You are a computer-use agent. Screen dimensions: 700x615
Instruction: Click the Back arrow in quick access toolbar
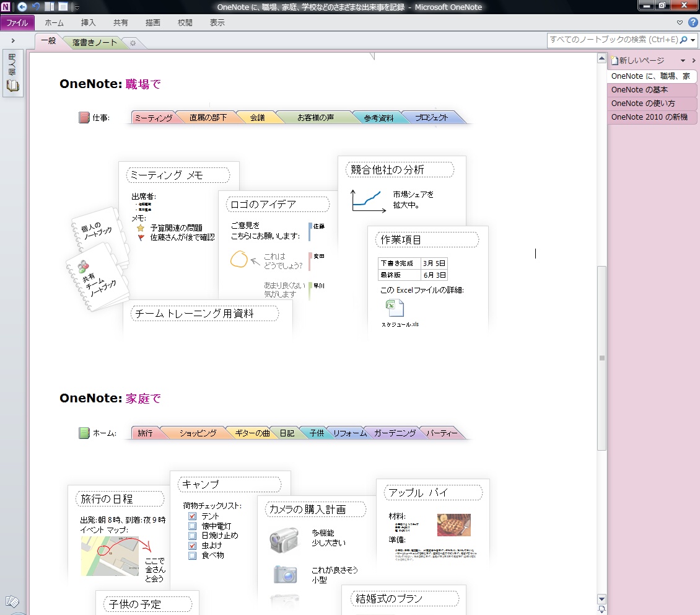pos(22,7)
